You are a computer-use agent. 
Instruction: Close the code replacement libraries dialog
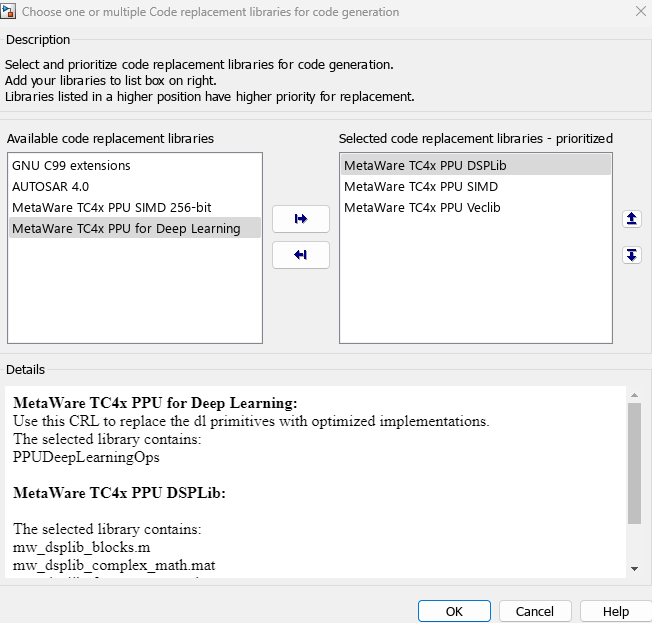coord(639,12)
